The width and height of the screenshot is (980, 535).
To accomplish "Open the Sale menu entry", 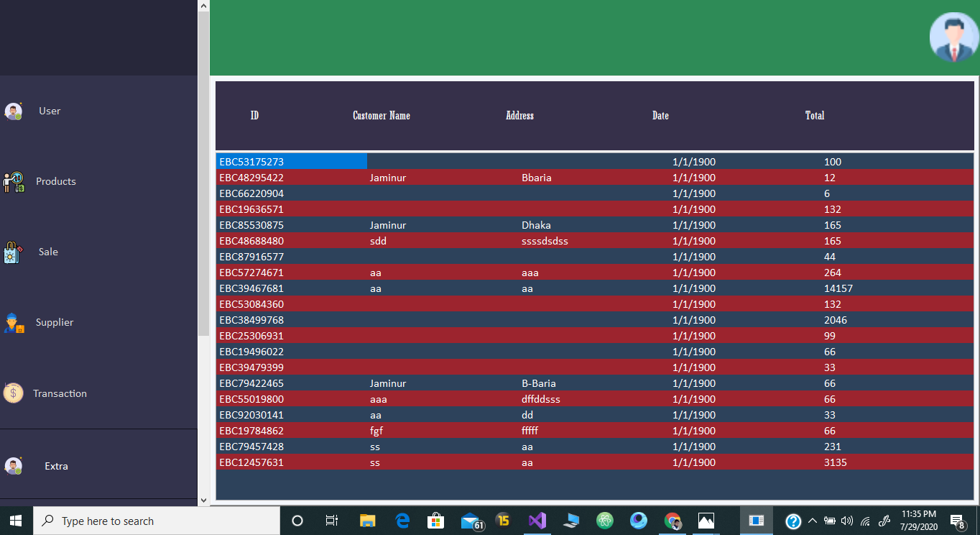I will point(48,252).
